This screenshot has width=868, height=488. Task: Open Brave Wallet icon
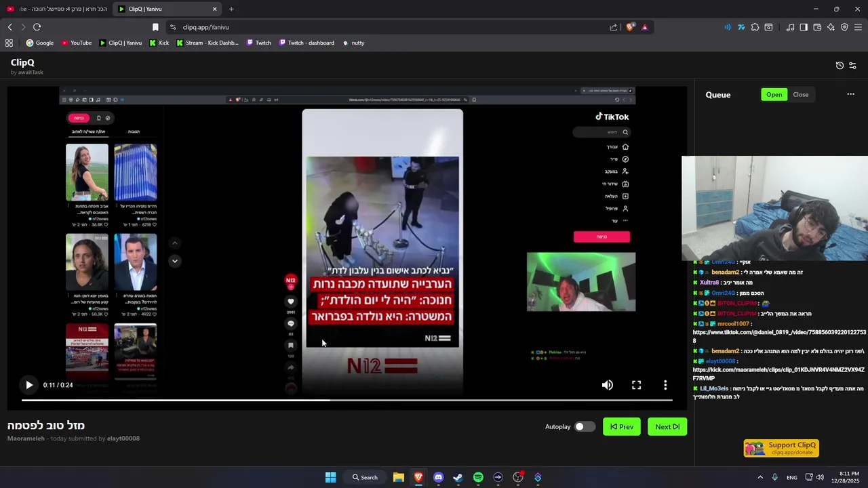(817, 27)
